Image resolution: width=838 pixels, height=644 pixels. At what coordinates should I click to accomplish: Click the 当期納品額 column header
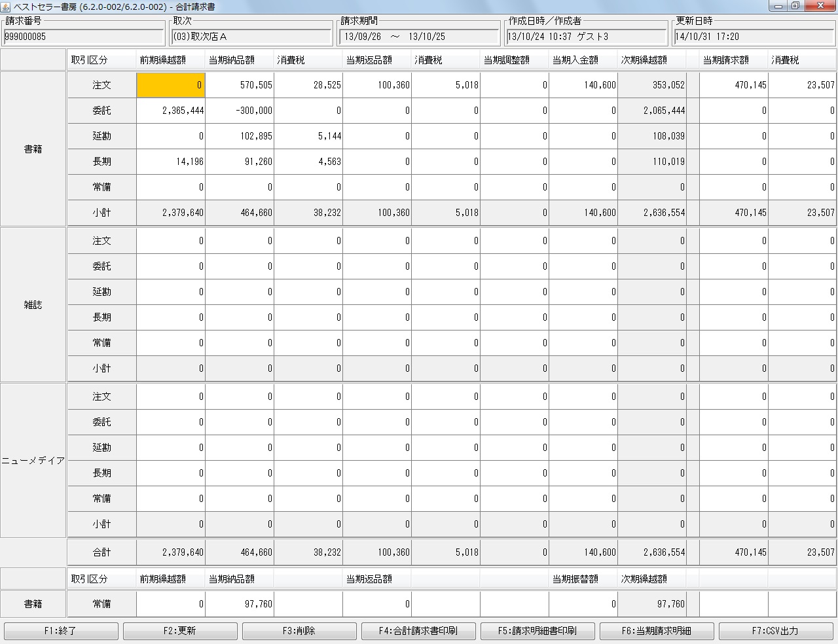(x=240, y=60)
